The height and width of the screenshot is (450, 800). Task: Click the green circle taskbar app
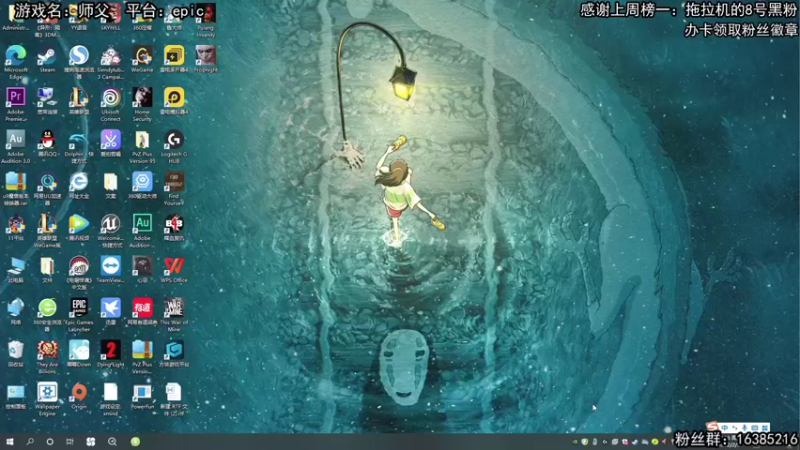[135, 442]
